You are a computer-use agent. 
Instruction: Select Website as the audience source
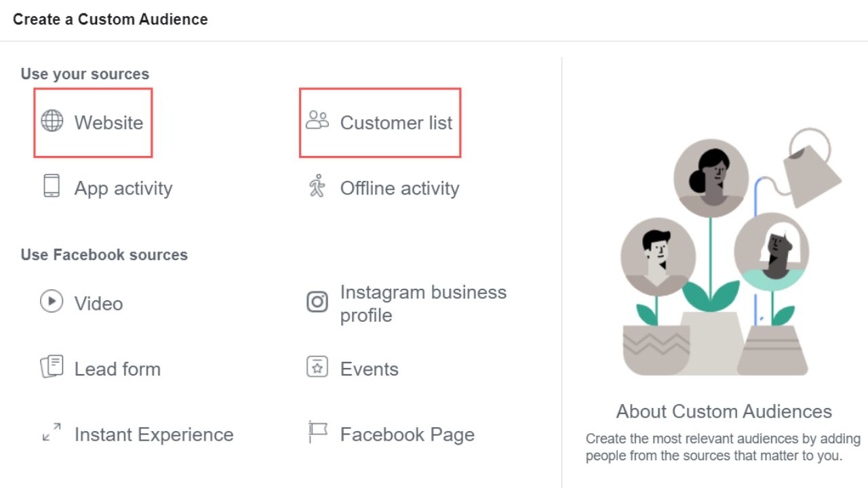(108, 123)
